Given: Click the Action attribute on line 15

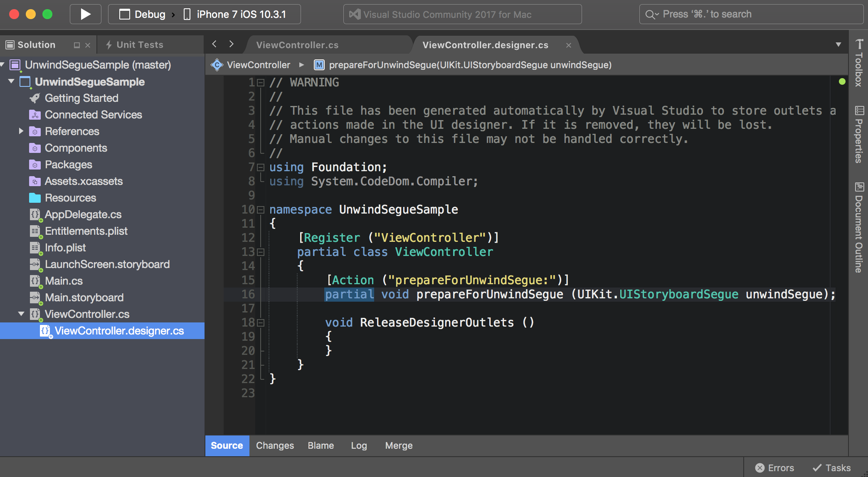Looking at the screenshot, I should [x=353, y=280].
